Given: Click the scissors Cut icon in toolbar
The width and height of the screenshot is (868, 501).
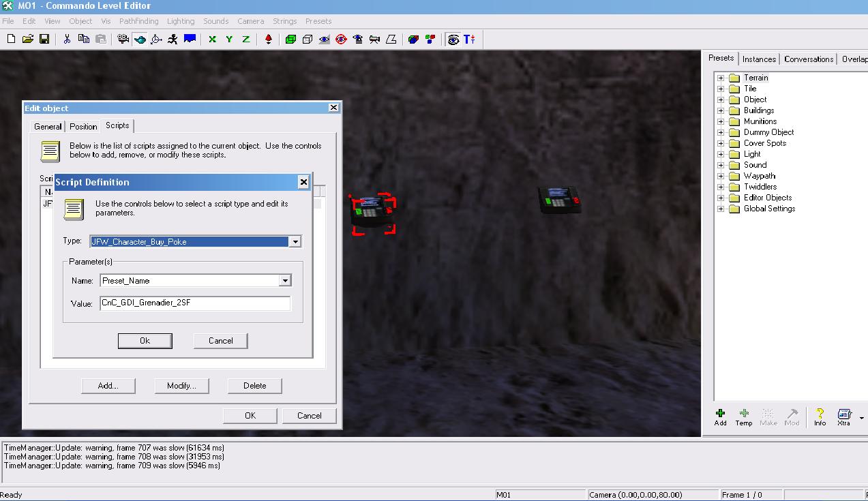Looking at the screenshot, I should click(67, 40).
